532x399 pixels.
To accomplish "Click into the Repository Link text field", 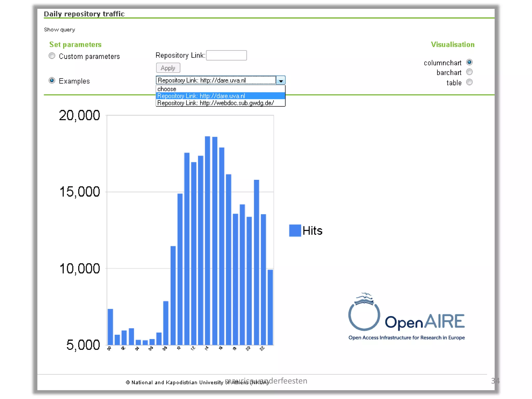I will (x=226, y=55).
